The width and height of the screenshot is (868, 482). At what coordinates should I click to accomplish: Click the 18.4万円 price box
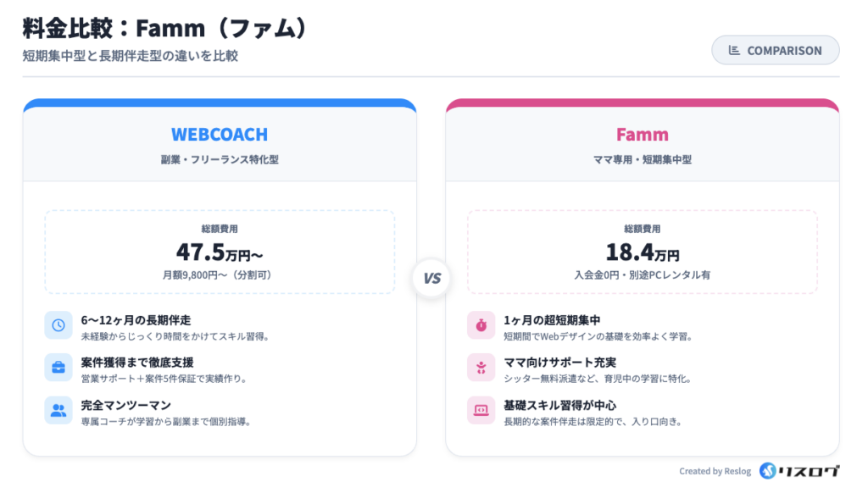pos(642,252)
